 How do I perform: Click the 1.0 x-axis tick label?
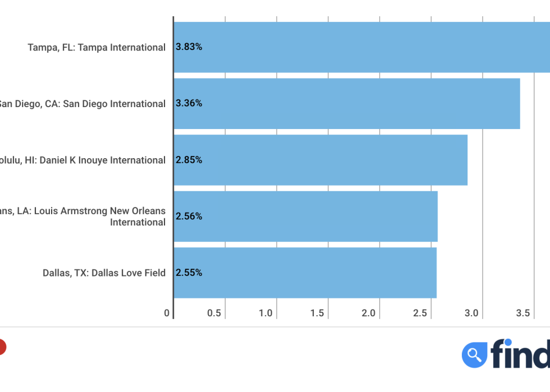point(265,313)
